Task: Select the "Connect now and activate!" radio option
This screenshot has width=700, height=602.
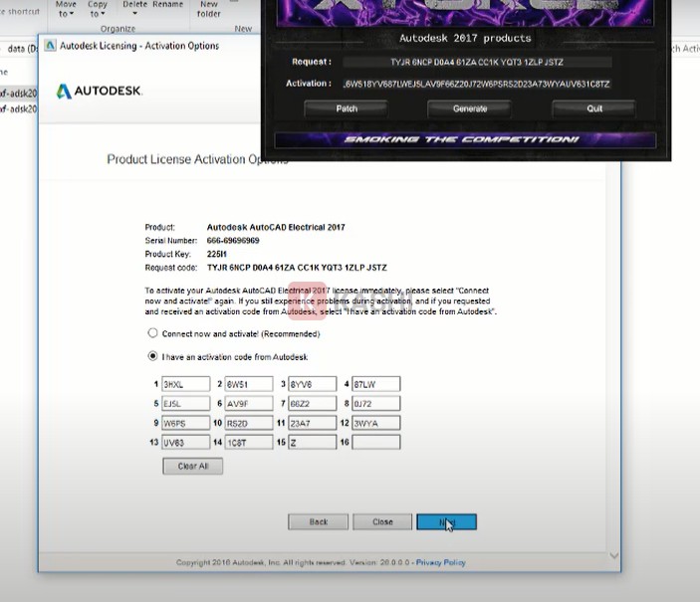Action: coord(152,334)
